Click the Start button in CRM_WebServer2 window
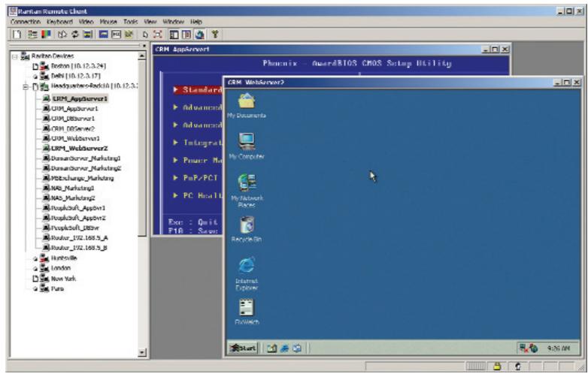This screenshot has width=588, height=374. 243,348
